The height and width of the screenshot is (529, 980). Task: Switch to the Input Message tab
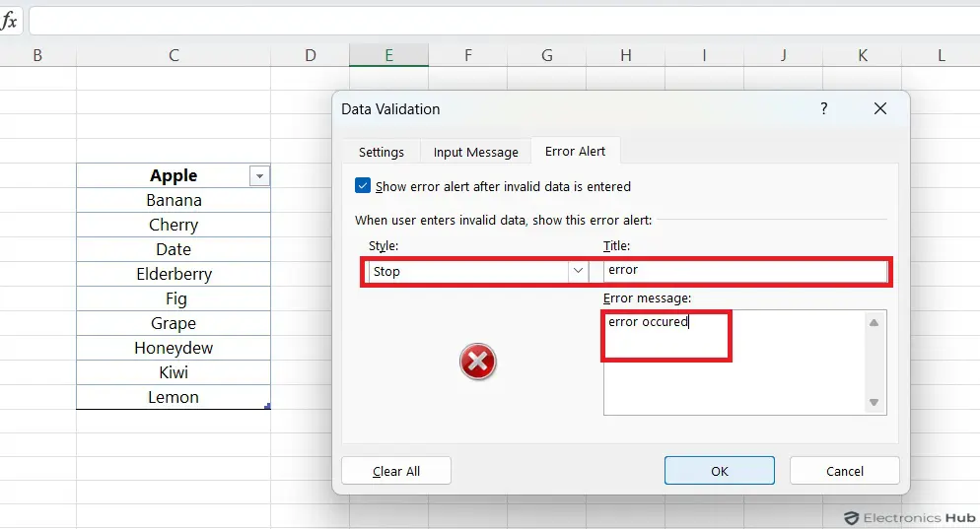pyautogui.click(x=475, y=152)
